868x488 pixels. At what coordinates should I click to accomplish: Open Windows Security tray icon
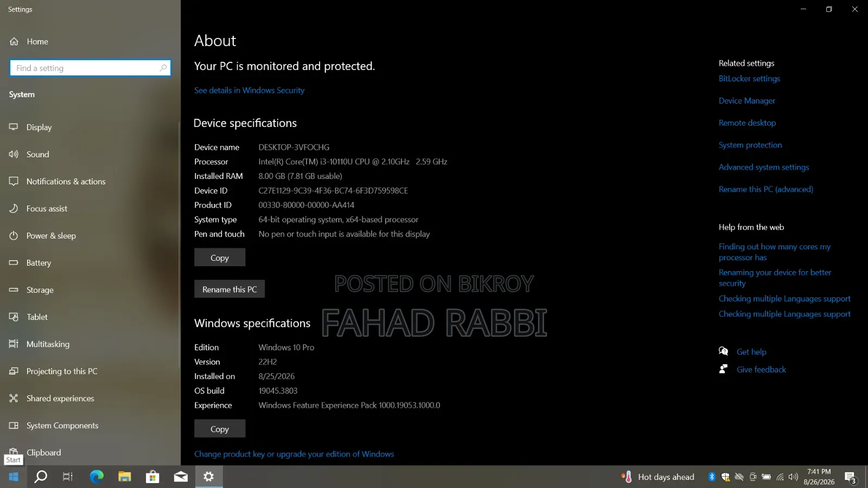coord(725,477)
